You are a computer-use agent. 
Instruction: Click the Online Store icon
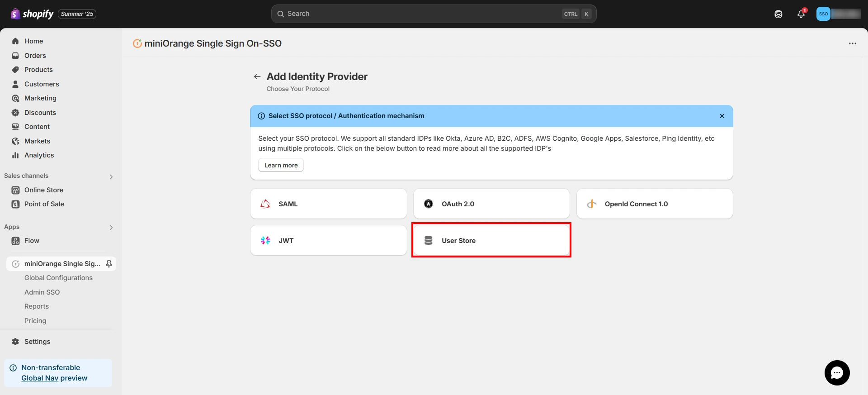[x=15, y=190]
